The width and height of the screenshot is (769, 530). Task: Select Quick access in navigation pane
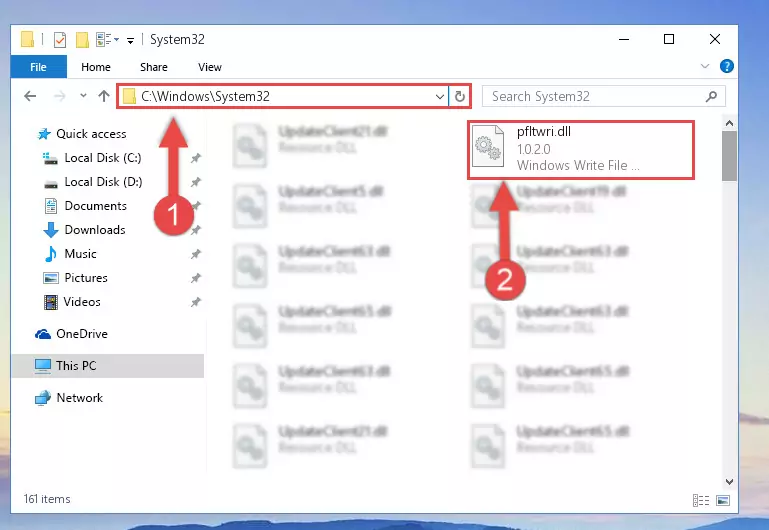pos(91,134)
